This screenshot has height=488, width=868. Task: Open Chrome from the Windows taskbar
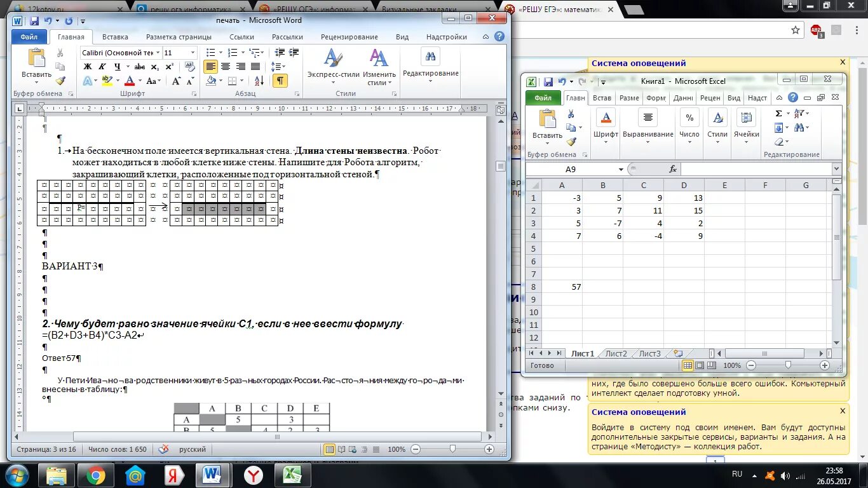pos(96,475)
